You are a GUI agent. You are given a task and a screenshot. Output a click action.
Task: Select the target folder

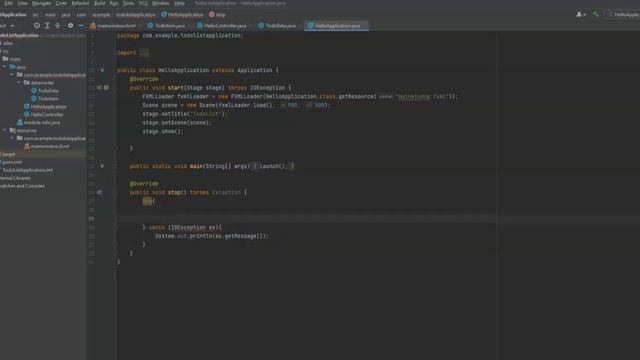[8, 154]
